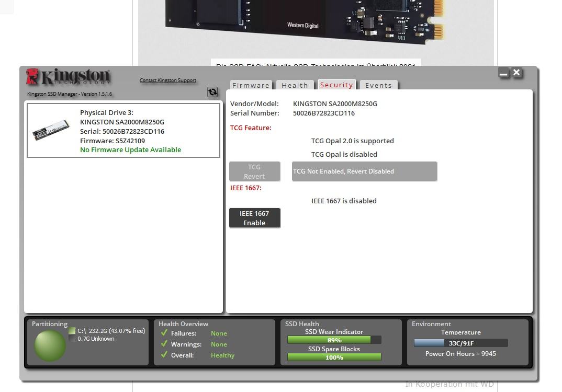Click the Failures: None value

219,333
